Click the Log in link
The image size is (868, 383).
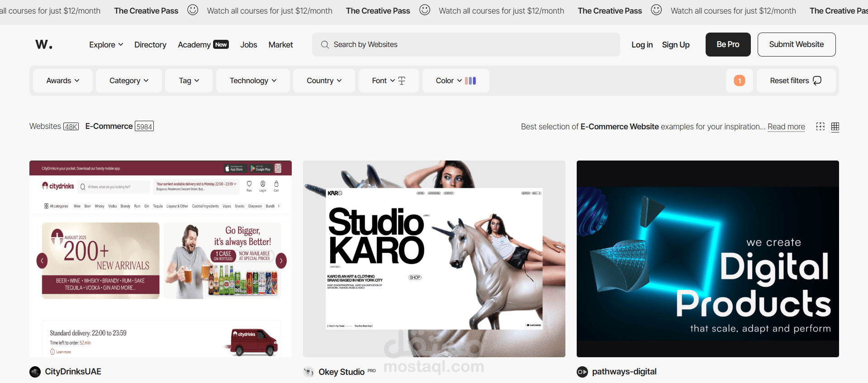(642, 44)
